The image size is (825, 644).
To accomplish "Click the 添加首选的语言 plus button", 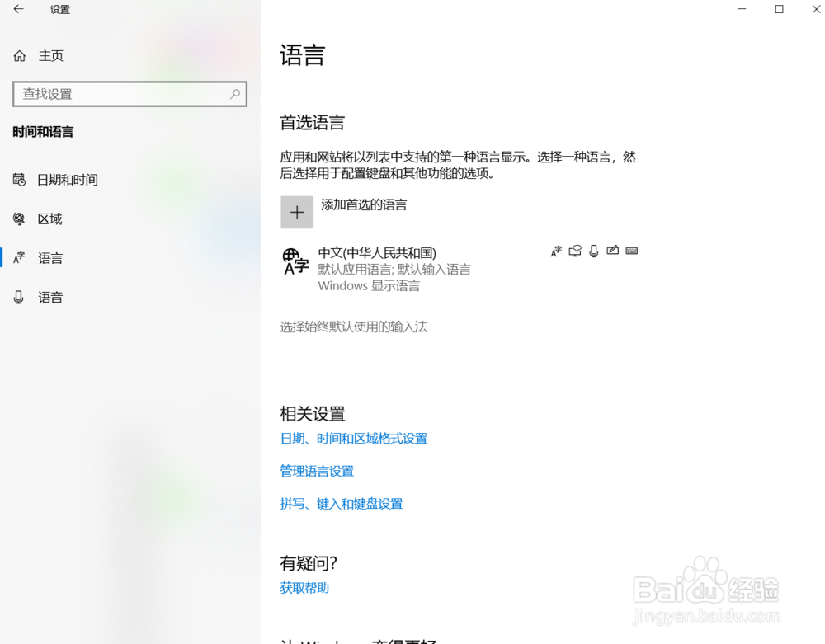I will click(297, 212).
